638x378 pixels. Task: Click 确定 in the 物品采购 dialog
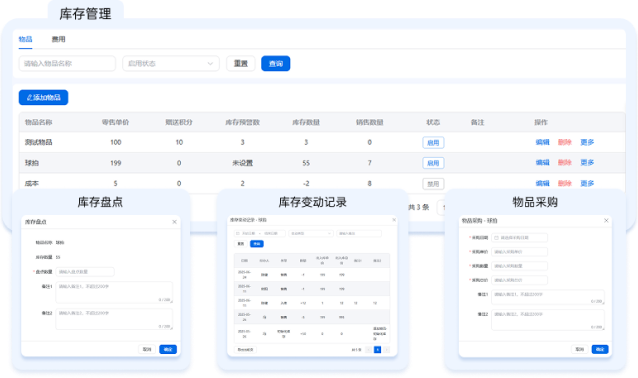(x=600, y=349)
